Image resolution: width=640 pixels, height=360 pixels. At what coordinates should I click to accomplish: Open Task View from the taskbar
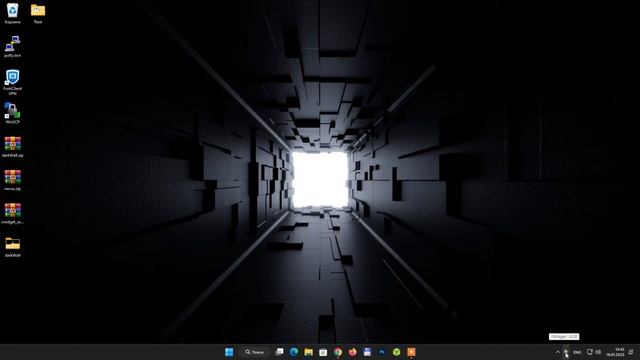279,352
